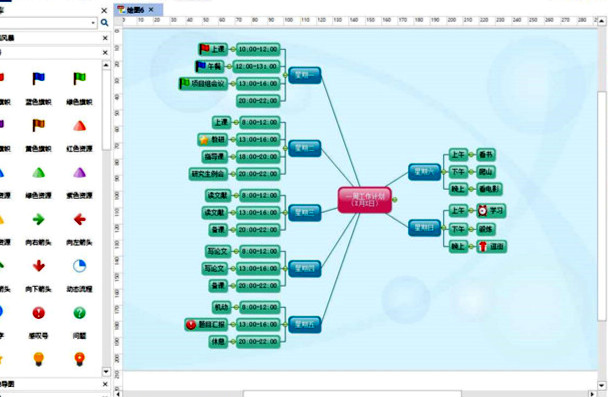Screen dimensions: 608x397
Task: Close the 绘图6 document tab
Action: tap(151, 9)
